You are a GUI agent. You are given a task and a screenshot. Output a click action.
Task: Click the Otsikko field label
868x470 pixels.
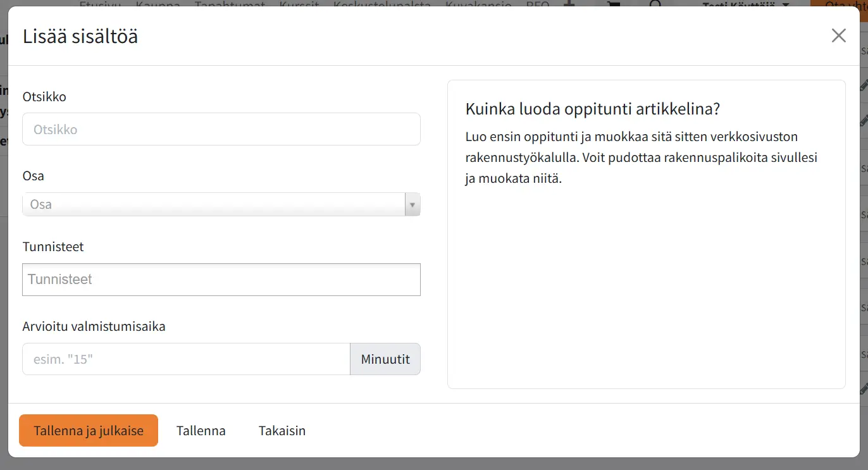(44, 97)
